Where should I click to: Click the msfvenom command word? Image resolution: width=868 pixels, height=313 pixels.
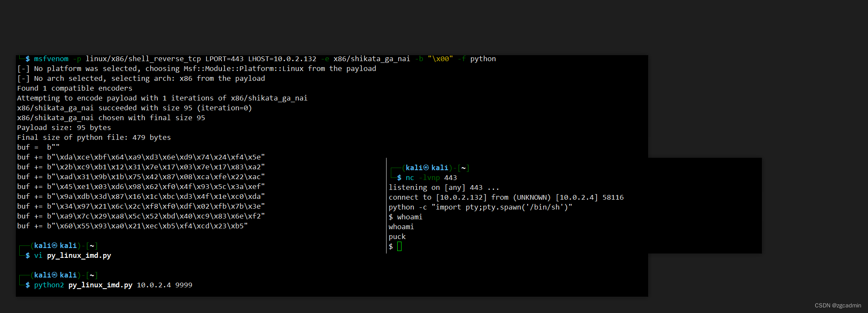(x=51, y=59)
